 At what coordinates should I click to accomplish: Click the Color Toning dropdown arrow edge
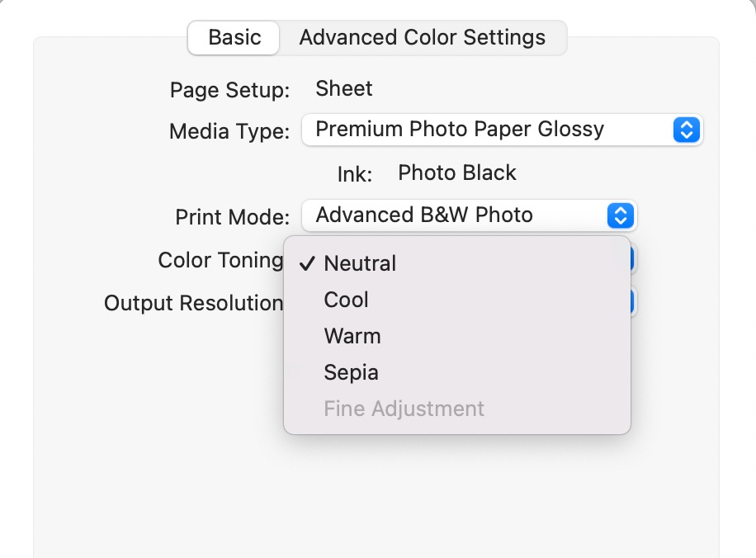point(633,259)
